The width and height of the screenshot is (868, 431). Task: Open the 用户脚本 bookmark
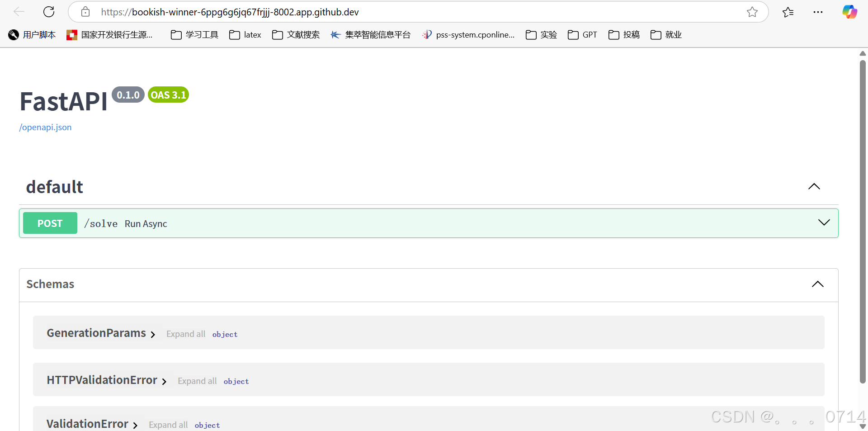[32, 35]
